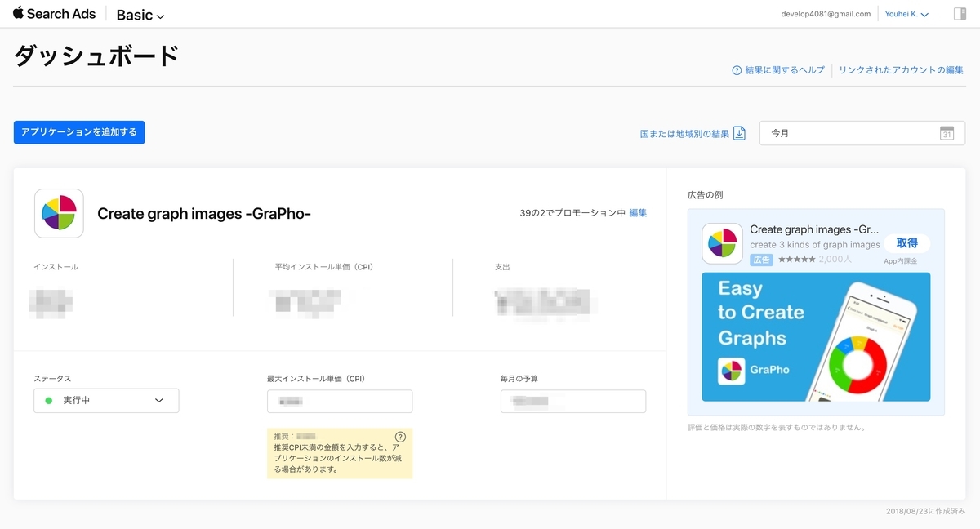Click the app icon in ad example
Viewport: 980px width, 529px height.
pos(723,243)
